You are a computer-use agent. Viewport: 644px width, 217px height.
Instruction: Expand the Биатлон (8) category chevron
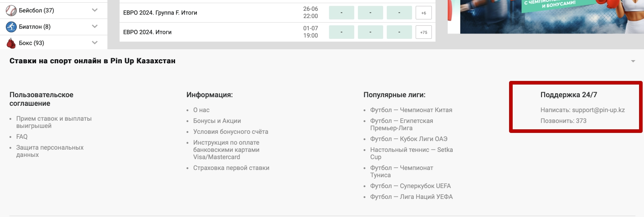coord(95,26)
